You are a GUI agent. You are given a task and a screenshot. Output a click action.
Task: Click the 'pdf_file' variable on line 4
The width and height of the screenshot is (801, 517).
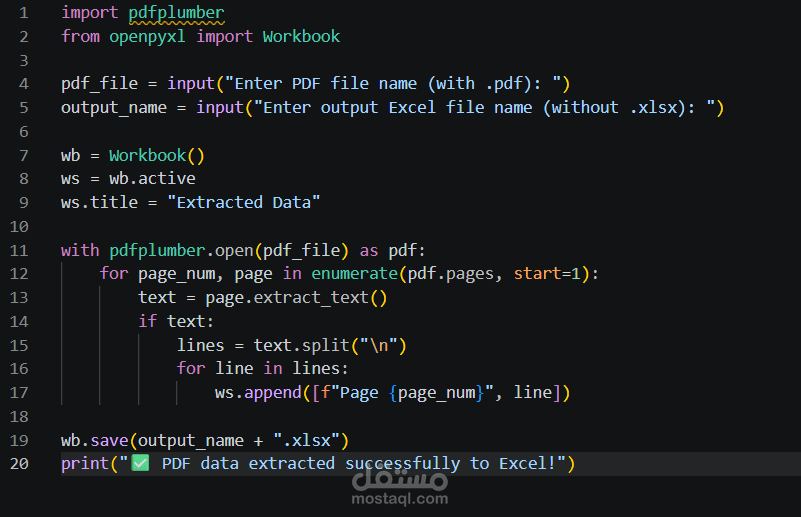(100, 84)
